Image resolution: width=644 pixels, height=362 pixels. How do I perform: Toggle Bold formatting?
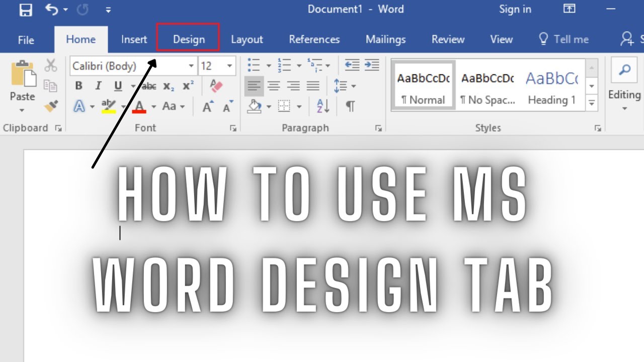[79, 86]
